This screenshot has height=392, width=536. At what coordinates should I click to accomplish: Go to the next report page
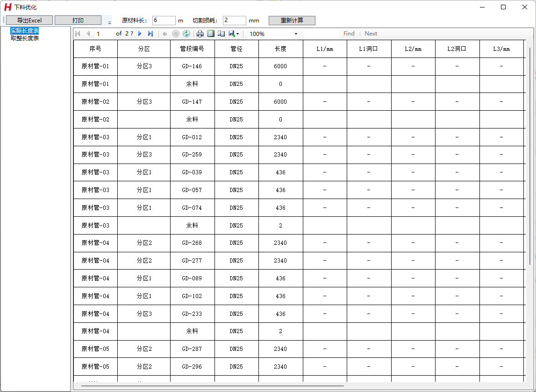[x=140, y=34]
